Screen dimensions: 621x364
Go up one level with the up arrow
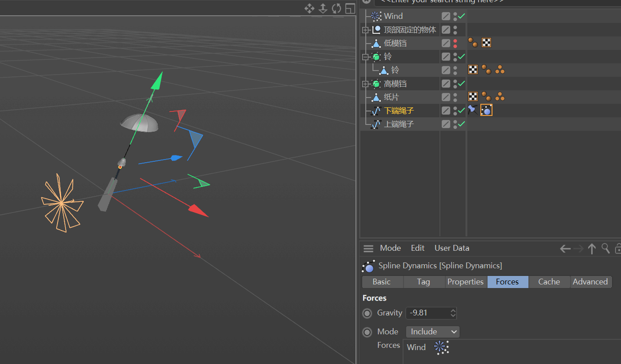point(592,249)
